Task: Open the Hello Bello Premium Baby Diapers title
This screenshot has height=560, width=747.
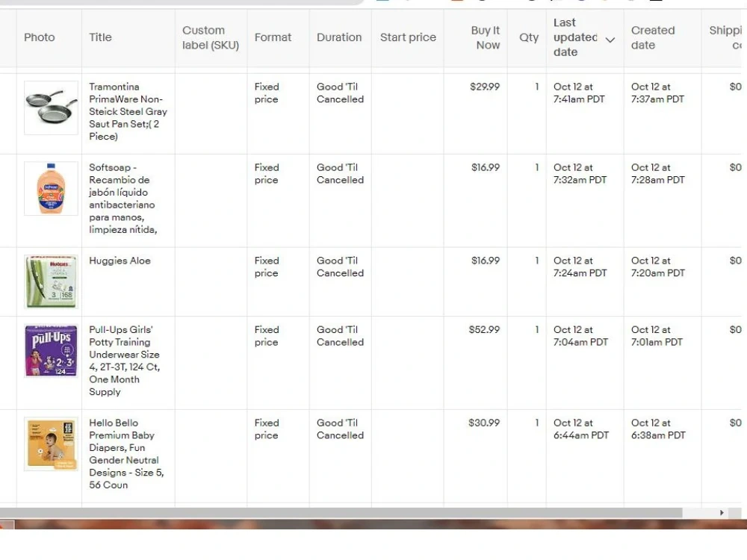Action: click(126, 454)
